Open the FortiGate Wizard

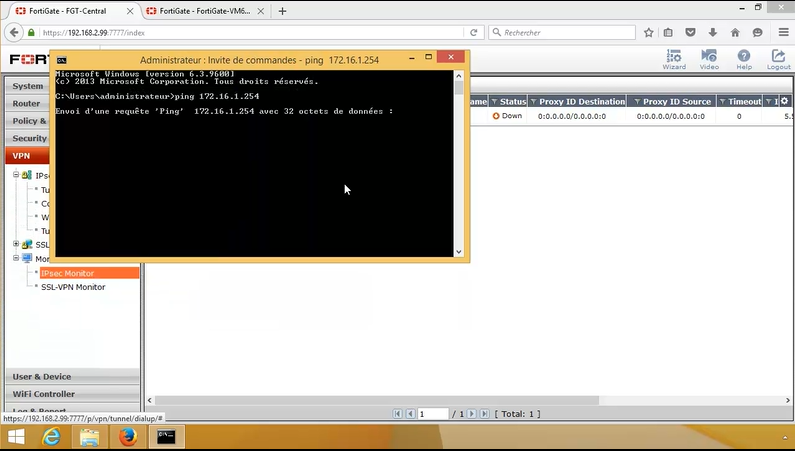[x=673, y=59]
